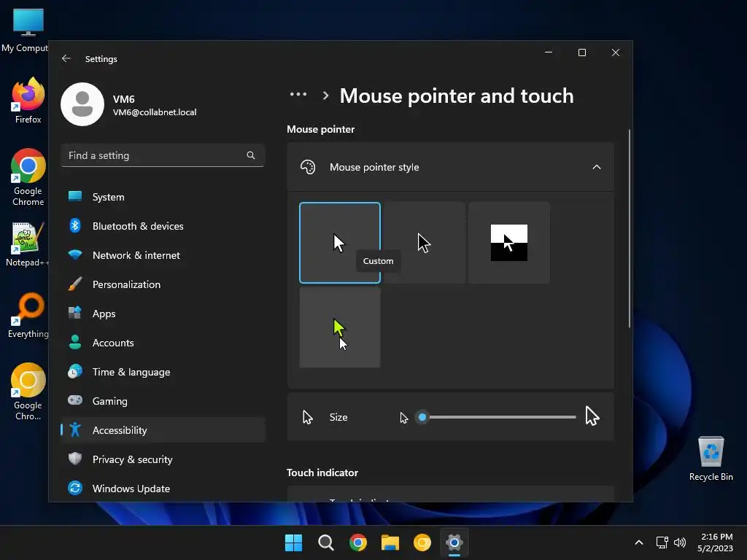Image resolution: width=747 pixels, height=560 pixels.
Task: Click the network icon in system tray
Action: [662, 542]
